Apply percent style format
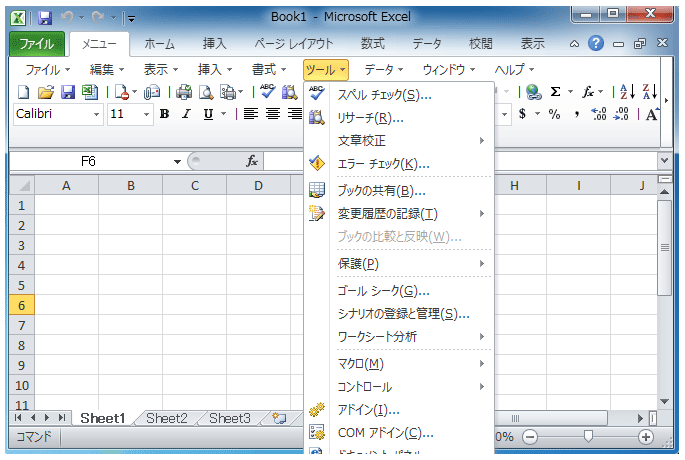Viewport: 685px width, 460px height. (x=554, y=114)
